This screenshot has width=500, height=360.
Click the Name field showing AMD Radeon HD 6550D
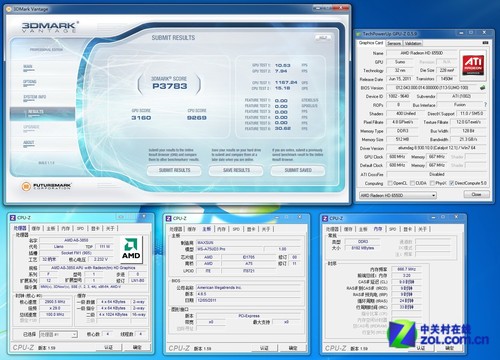point(422,53)
